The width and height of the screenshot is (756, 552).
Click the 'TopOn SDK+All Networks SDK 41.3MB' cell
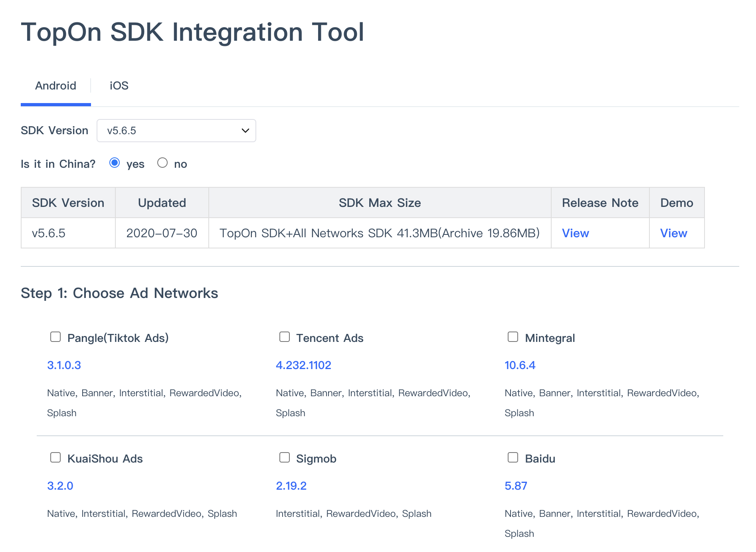[380, 233]
